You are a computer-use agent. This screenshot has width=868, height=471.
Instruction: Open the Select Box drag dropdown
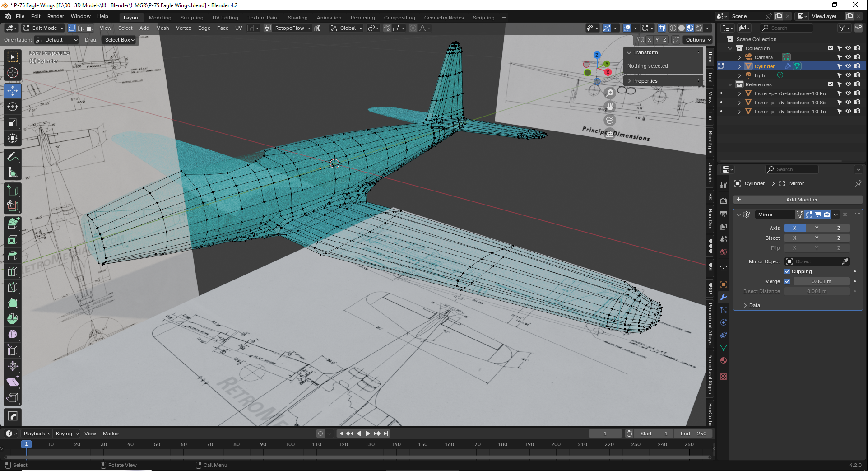tap(120, 40)
